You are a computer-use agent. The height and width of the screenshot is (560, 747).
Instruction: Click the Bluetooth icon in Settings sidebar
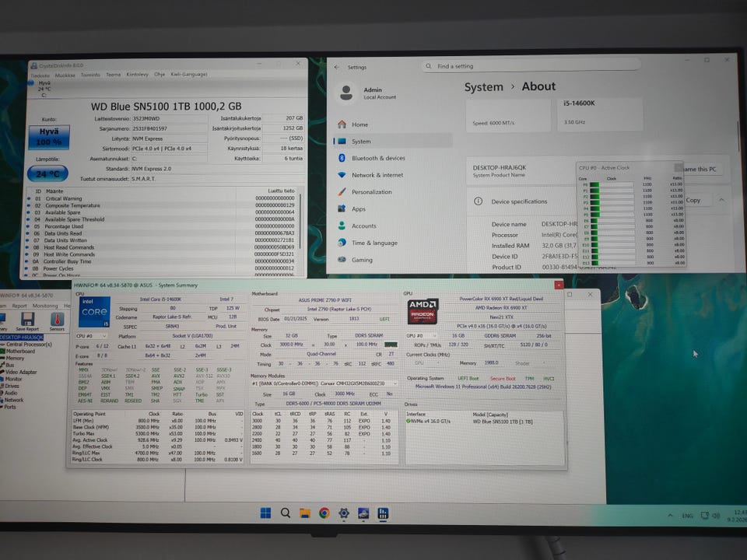tap(342, 158)
